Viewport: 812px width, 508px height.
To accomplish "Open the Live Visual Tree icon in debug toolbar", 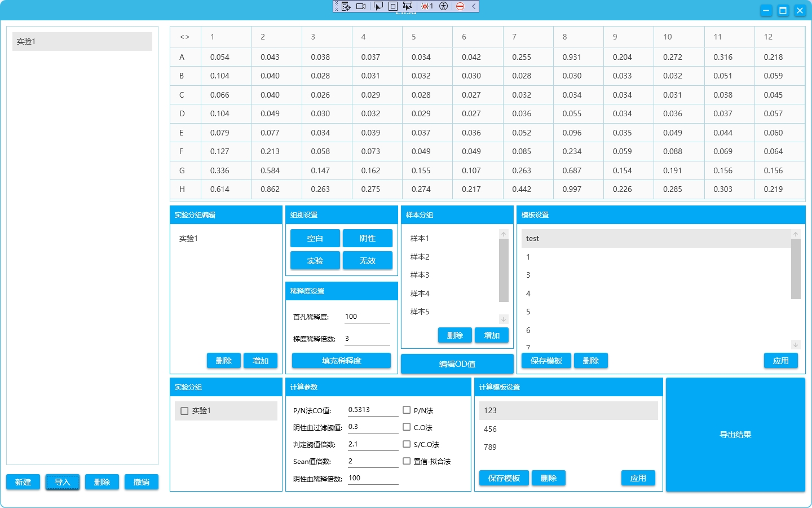I will 346,6.
